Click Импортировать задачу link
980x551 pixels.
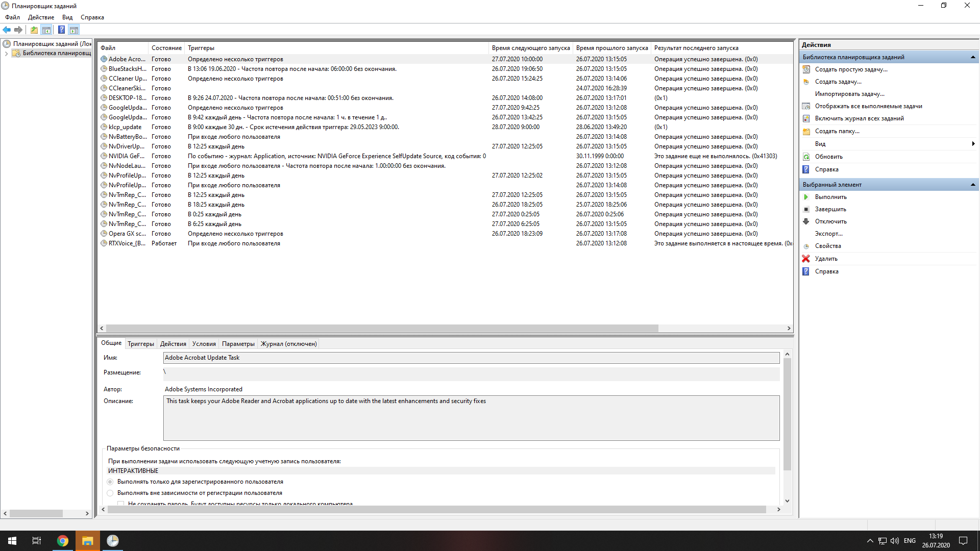[850, 94]
